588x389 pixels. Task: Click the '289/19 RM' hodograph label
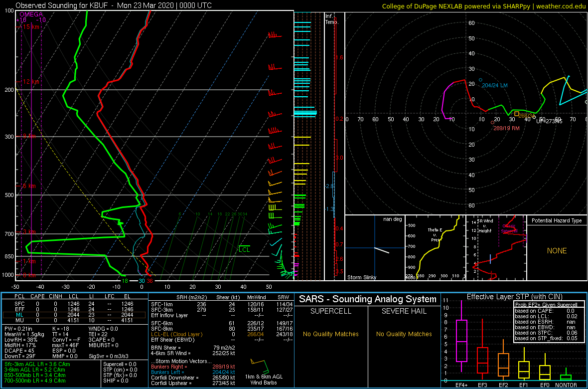coord(506,128)
